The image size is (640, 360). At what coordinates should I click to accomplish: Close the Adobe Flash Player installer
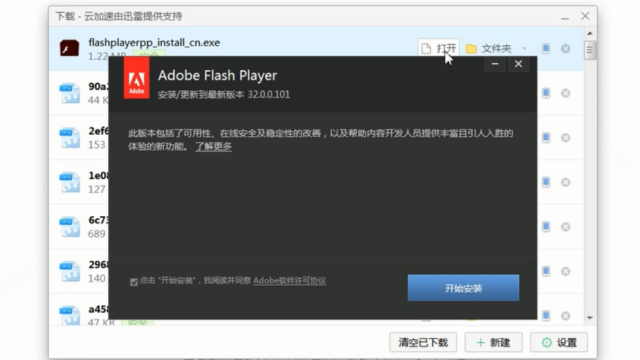click(518, 64)
